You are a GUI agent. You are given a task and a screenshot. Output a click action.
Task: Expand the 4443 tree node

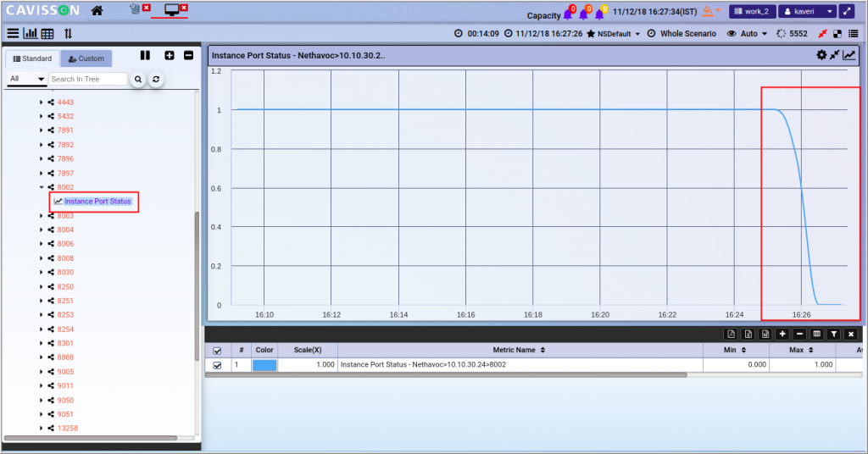point(41,102)
